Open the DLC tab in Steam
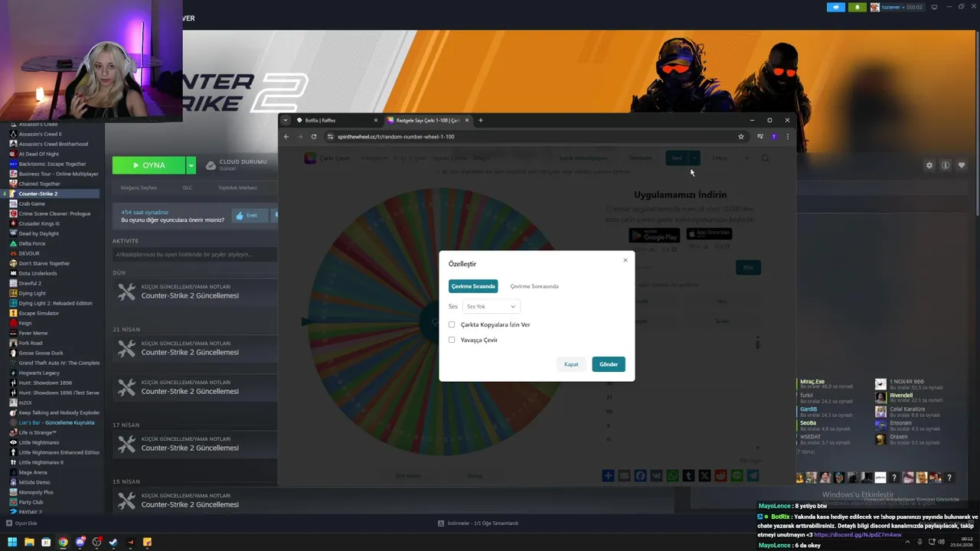Screen dimensions: 980x551 188,187
